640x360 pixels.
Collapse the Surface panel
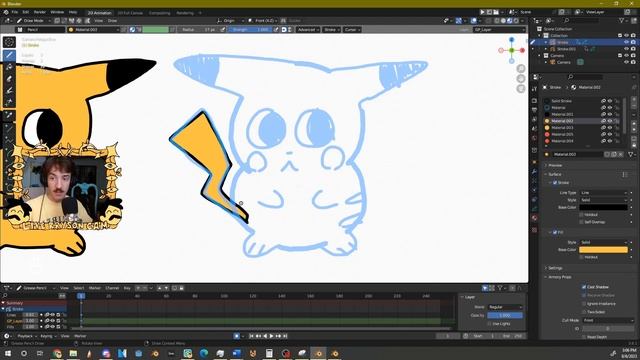click(554, 174)
